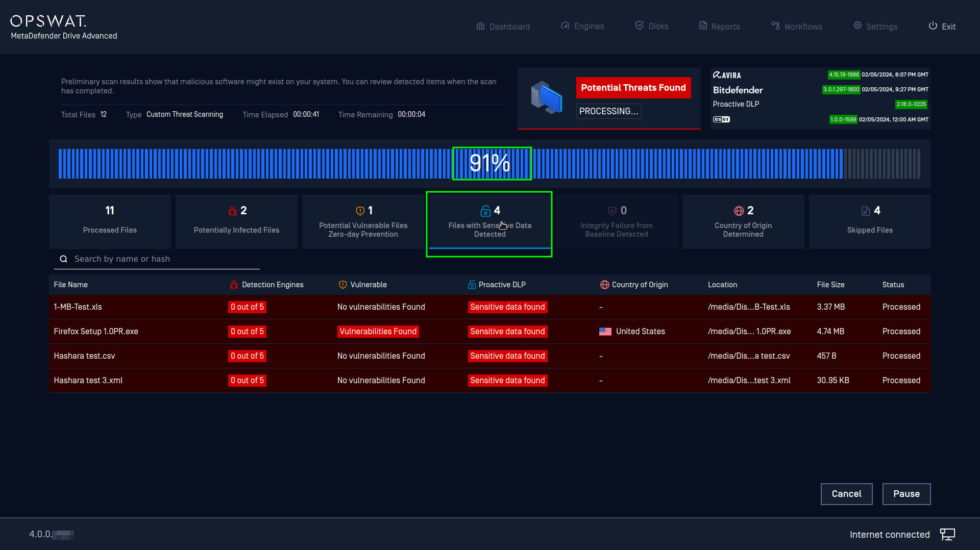The width and height of the screenshot is (980, 550).
Task: Click the 4.15.19-1886 Avira version badge
Action: (844, 74)
